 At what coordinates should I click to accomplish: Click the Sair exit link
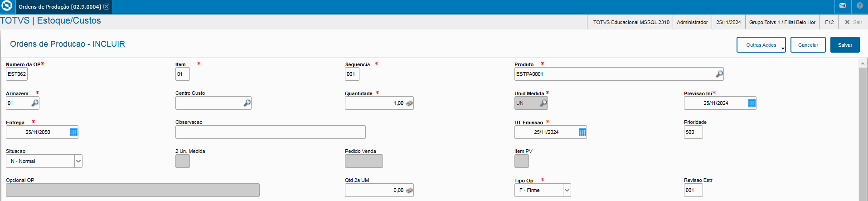coord(853,22)
